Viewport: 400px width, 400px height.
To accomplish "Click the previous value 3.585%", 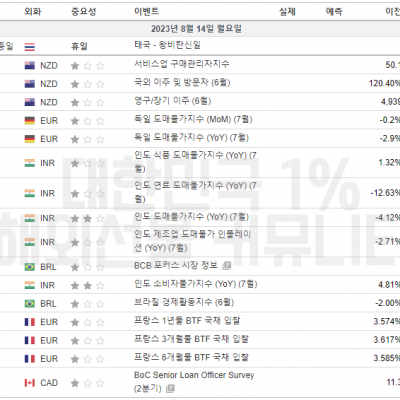I will [387, 358].
